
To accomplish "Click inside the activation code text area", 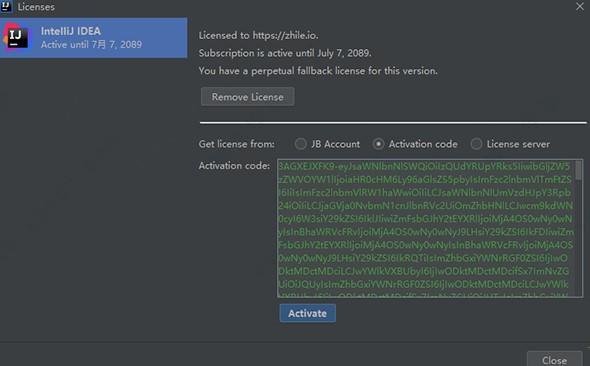I will pos(426,228).
